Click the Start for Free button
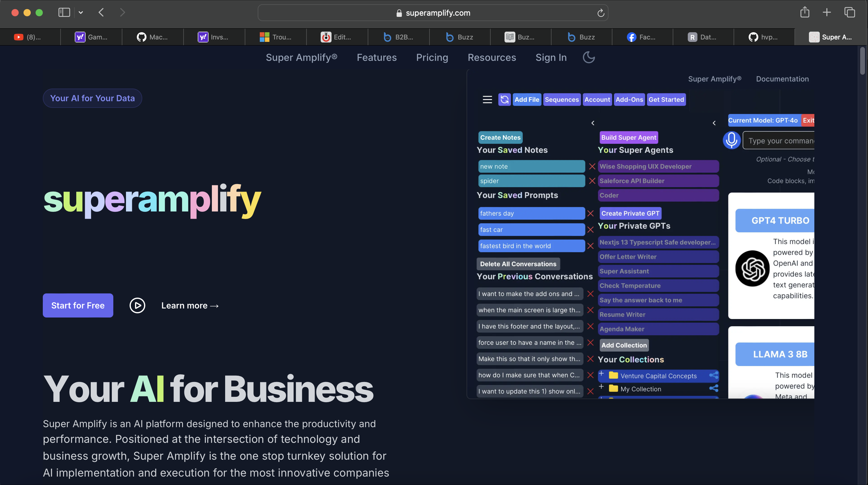Viewport: 868px width, 485px height. point(78,305)
